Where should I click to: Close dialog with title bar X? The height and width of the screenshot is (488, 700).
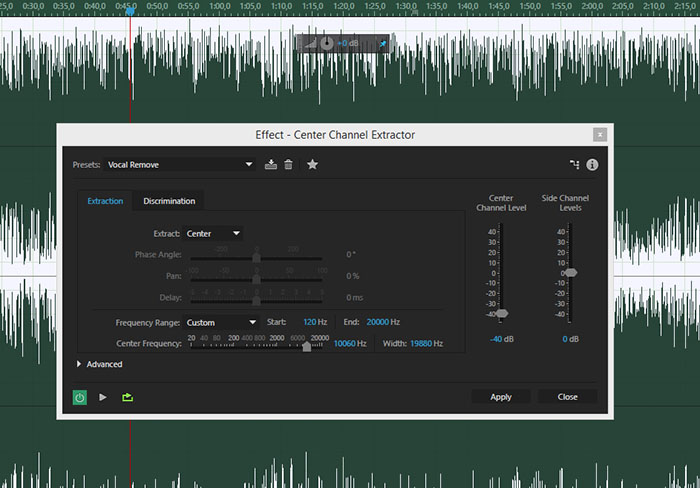600,134
